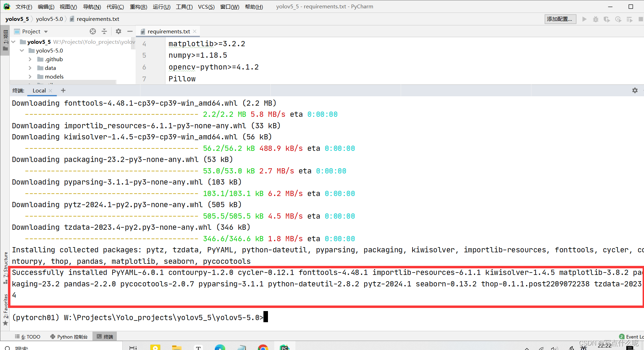Image resolution: width=644 pixels, height=350 pixels.
Task: Open the 视图(V) menu
Action: point(68,7)
